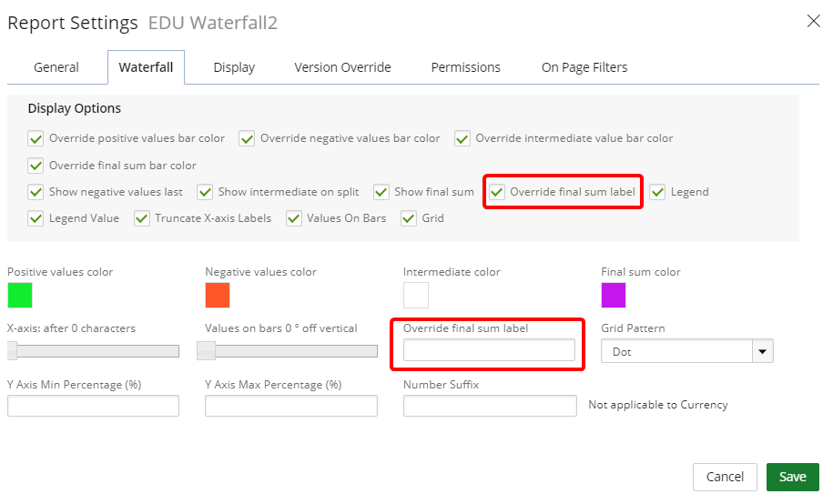The image size is (833, 504).
Task: Uncheck Override positive values bar color
Action: (36, 138)
